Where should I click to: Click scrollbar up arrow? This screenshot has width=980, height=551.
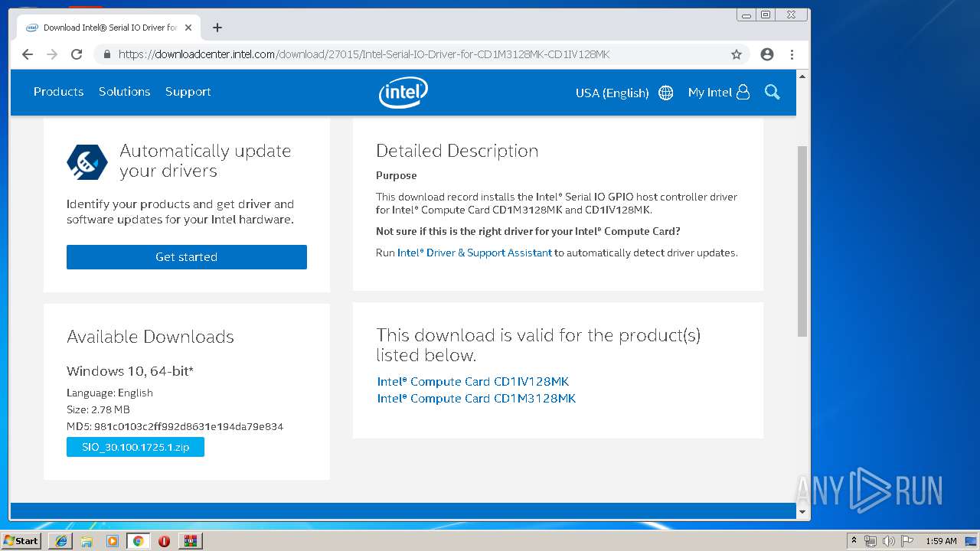tap(802, 77)
